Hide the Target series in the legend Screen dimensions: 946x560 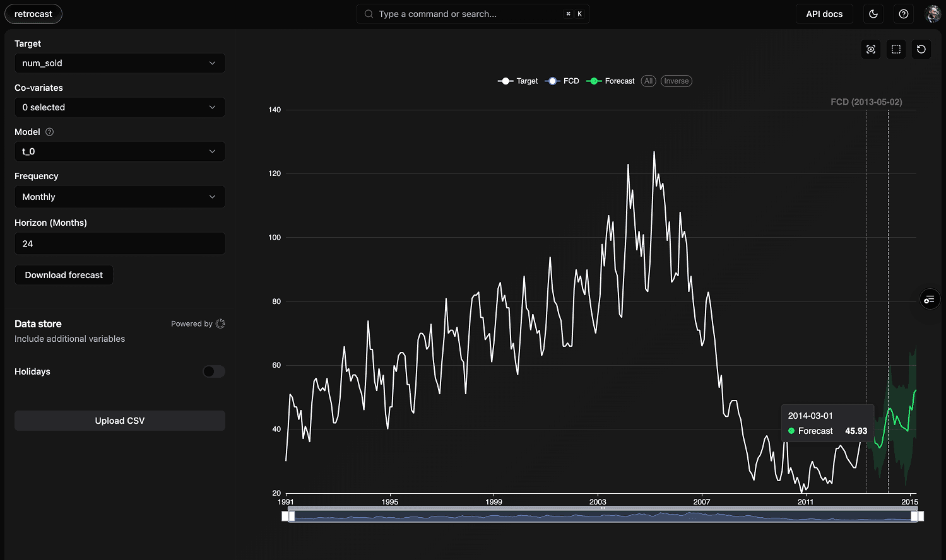click(518, 81)
